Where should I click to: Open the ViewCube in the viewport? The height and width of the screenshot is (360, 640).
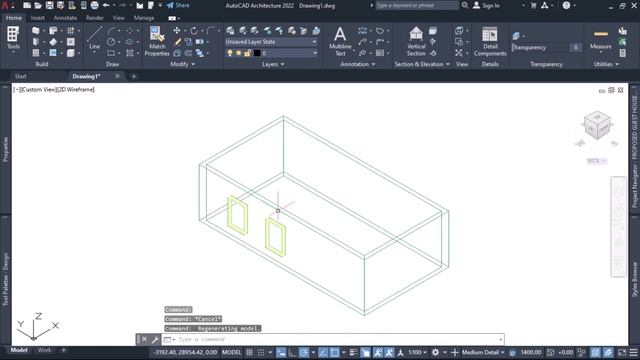click(597, 126)
